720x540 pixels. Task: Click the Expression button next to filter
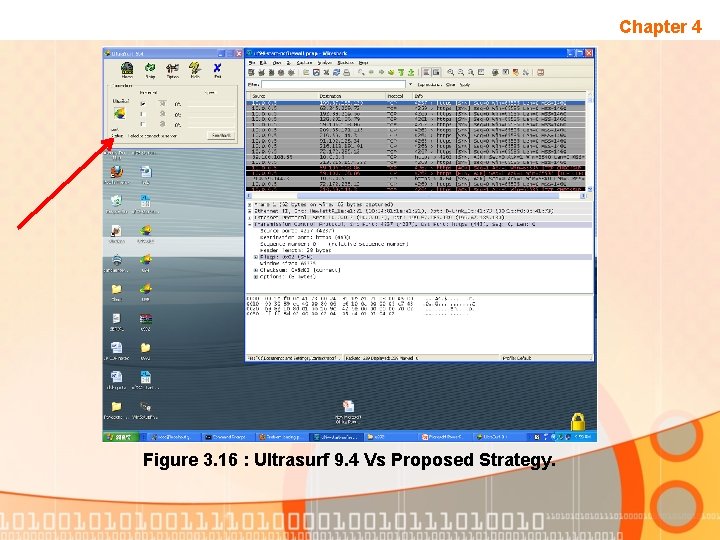click(x=429, y=84)
